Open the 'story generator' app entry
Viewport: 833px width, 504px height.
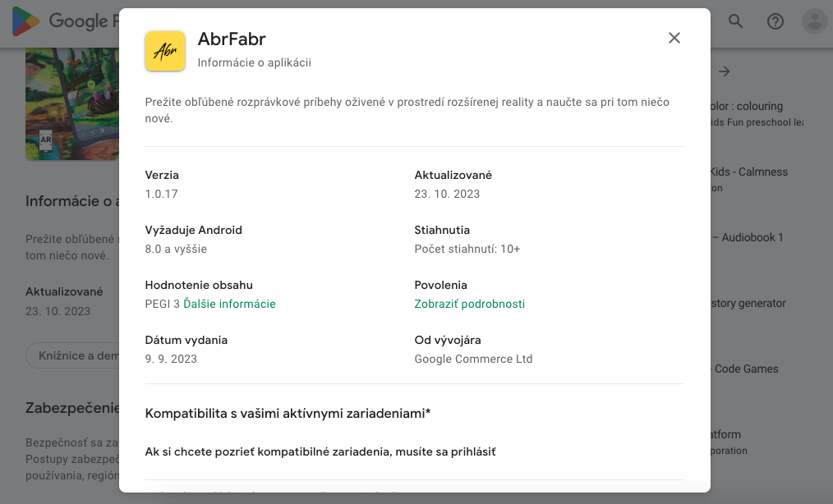tap(748, 303)
